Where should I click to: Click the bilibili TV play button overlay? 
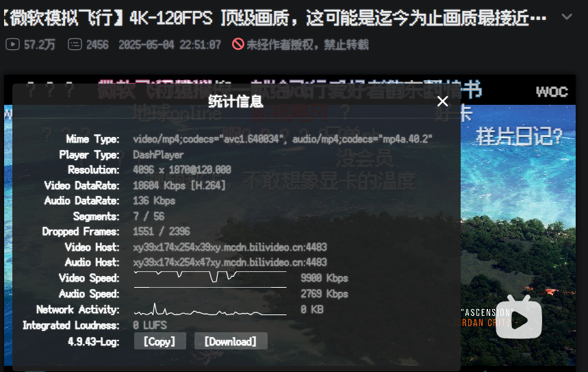(518, 317)
